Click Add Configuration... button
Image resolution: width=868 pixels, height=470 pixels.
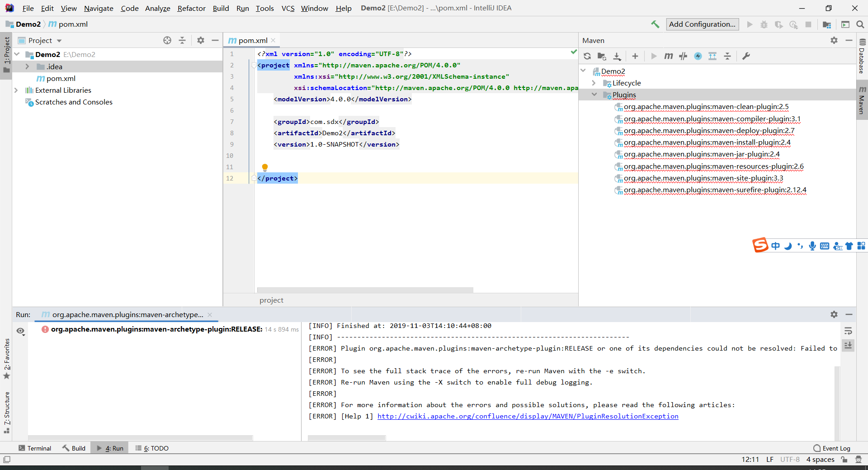pyautogui.click(x=702, y=24)
